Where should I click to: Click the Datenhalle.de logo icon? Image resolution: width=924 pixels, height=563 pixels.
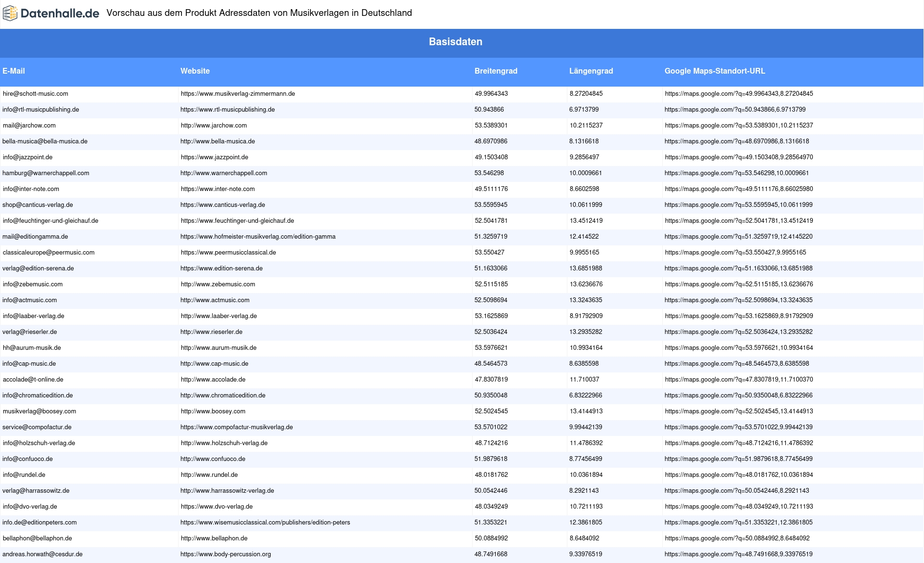tap(10, 13)
